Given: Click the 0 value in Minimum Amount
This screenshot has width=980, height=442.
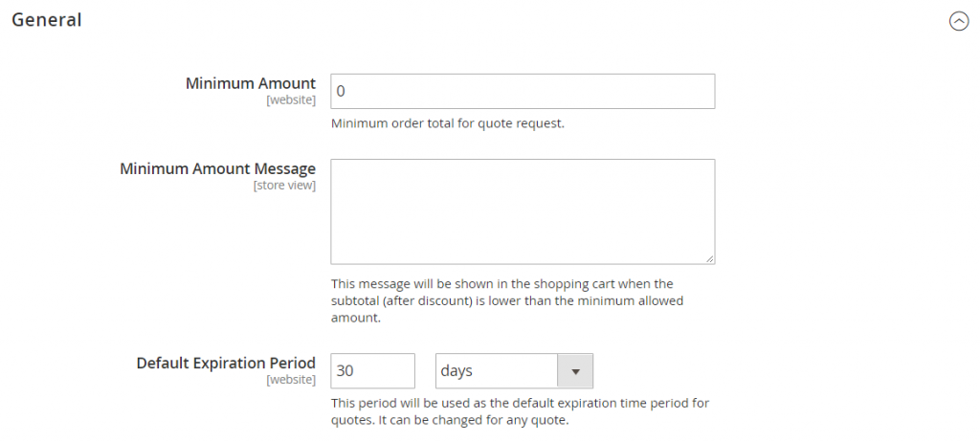Looking at the screenshot, I should pos(341,91).
